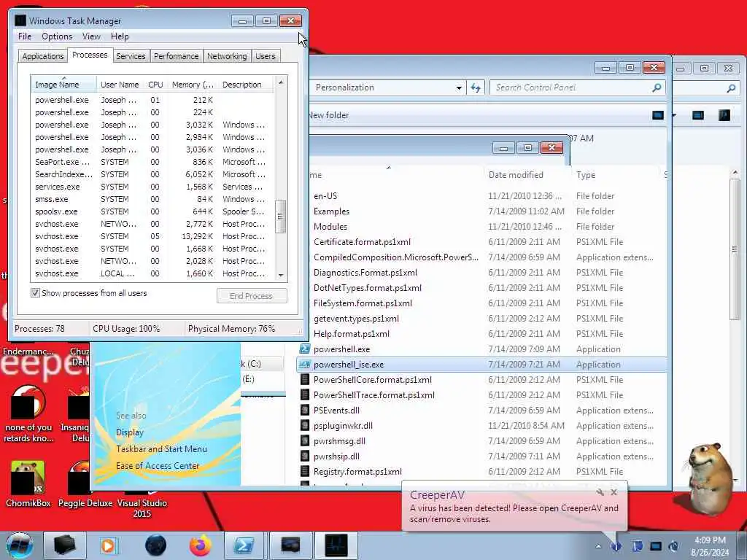Viewport: 747px width, 560px height.
Task: Sort processes by CPU column
Action: click(x=155, y=85)
